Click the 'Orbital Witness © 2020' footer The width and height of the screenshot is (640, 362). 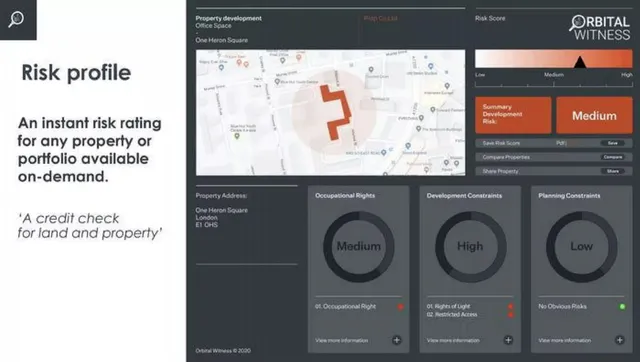[x=223, y=351]
